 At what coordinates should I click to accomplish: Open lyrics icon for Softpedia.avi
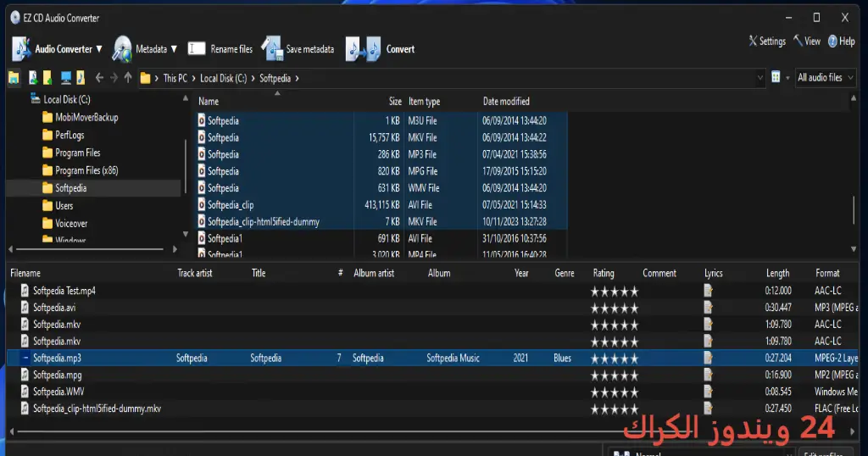pos(708,307)
